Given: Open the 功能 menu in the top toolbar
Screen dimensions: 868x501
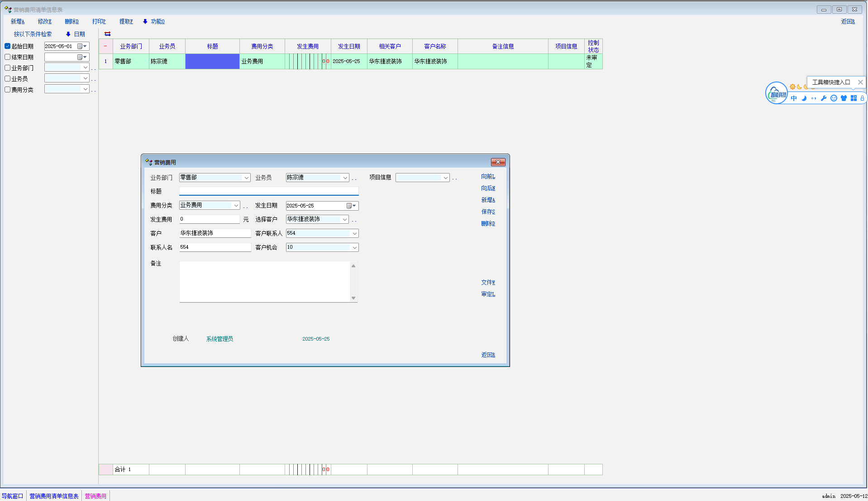Looking at the screenshot, I should point(154,21).
